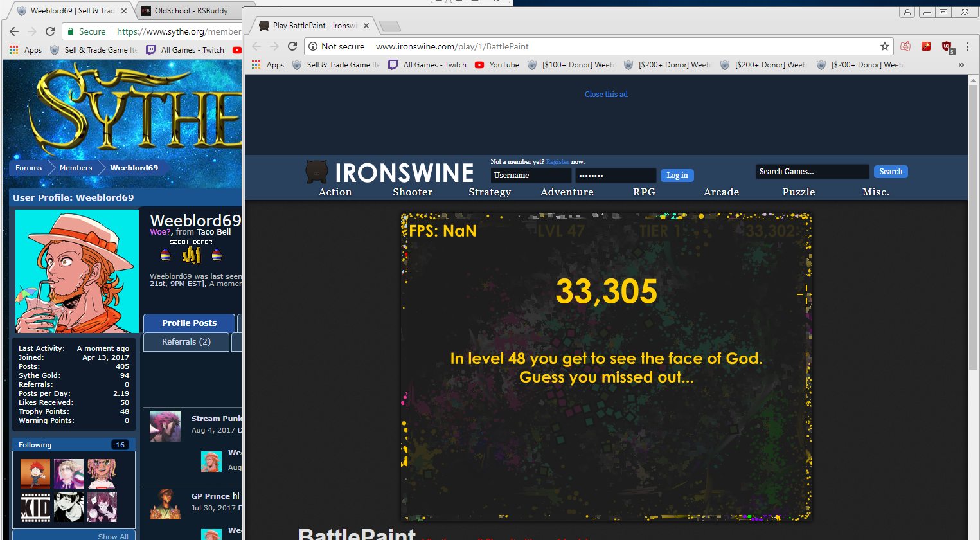Click back arrow in the Sythe browser window
The width and height of the screenshot is (980, 540).
14,32
